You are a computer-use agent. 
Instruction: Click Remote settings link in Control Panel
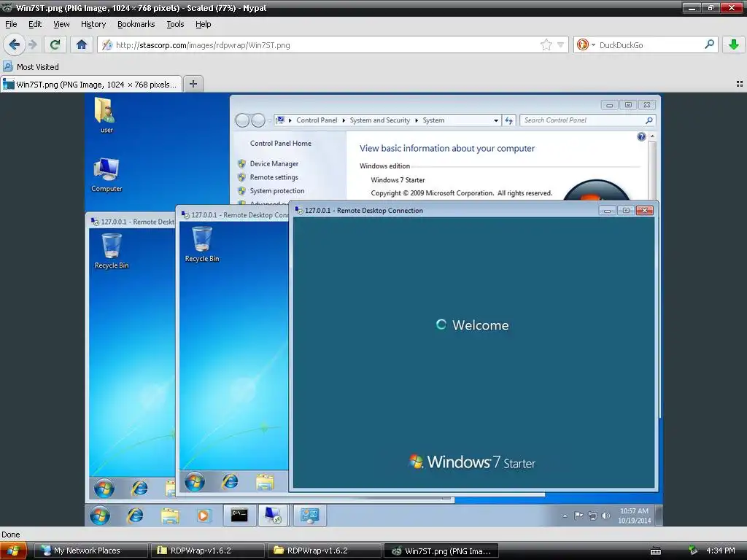coord(274,177)
